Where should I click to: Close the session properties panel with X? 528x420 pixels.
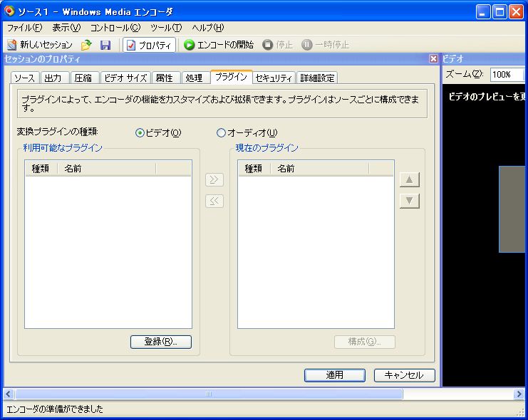tap(433, 59)
